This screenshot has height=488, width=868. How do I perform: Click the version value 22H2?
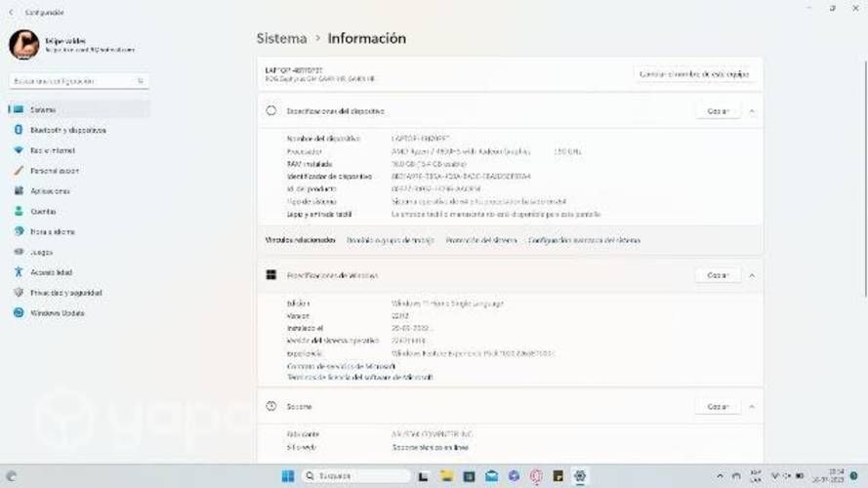[x=400, y=316]
